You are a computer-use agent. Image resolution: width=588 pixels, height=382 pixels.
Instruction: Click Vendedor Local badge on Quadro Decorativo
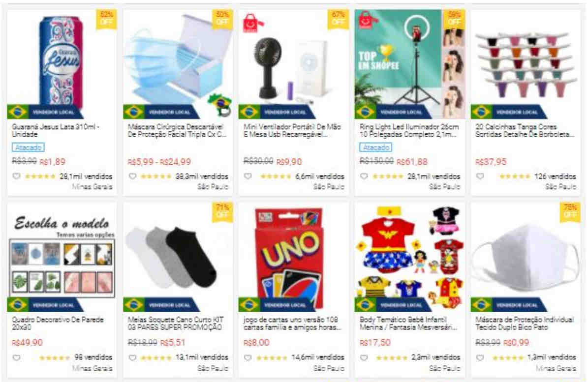pyautogui.click(x=45, y=305)
